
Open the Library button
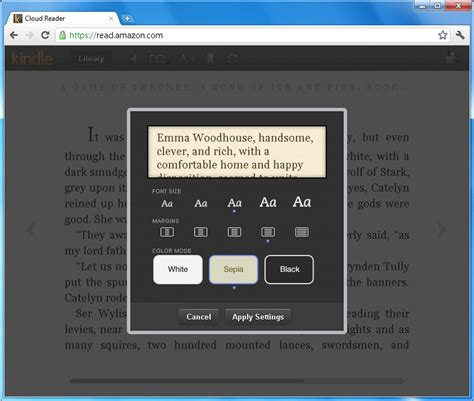(x=91, y=59)
